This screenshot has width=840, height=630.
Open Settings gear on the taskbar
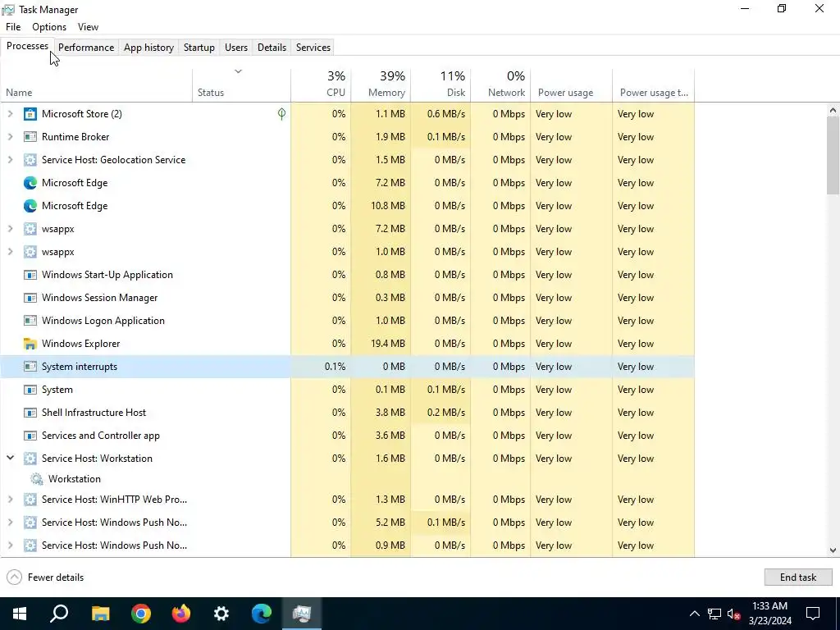click(x=221, y=614)
